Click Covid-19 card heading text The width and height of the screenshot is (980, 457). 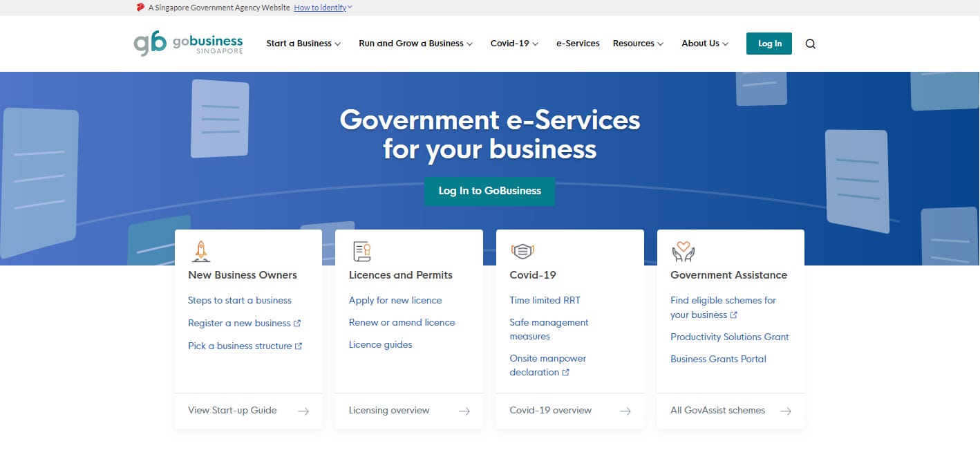(533, 275)
